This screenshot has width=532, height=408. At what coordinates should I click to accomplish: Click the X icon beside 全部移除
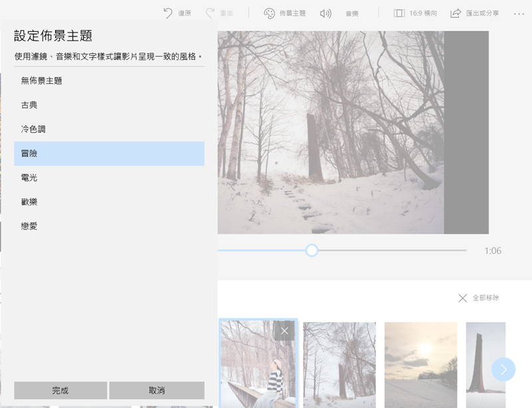tap(462, 298)
